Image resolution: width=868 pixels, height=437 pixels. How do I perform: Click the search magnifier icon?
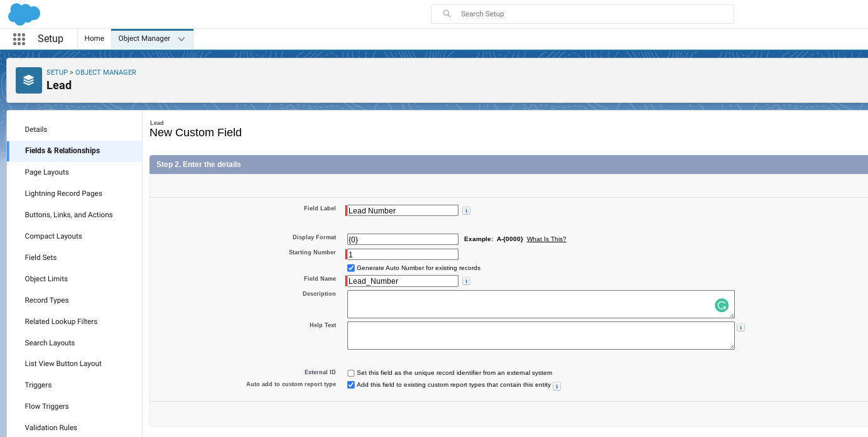click(x=447, y=14)
